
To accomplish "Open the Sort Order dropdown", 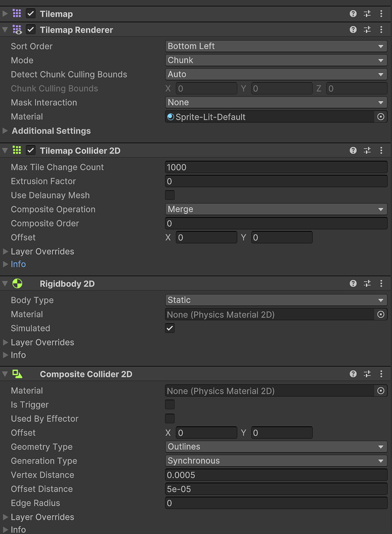I will click(276, 46).
